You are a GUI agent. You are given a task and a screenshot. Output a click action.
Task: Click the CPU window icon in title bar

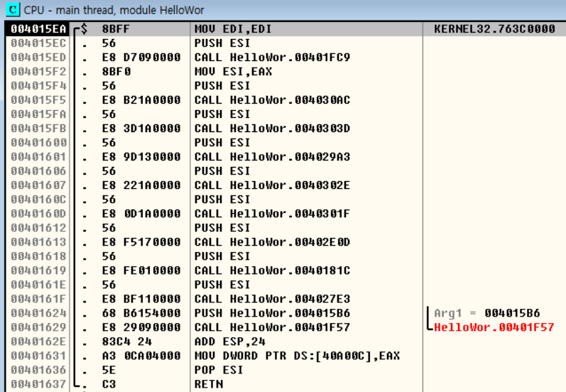click(x=12, y=9)
